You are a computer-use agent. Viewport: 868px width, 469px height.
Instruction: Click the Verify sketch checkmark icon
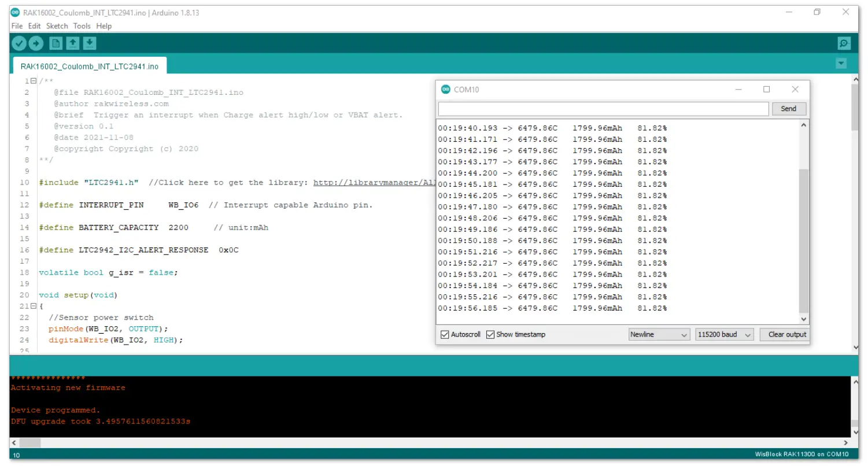tap(19, 43)
